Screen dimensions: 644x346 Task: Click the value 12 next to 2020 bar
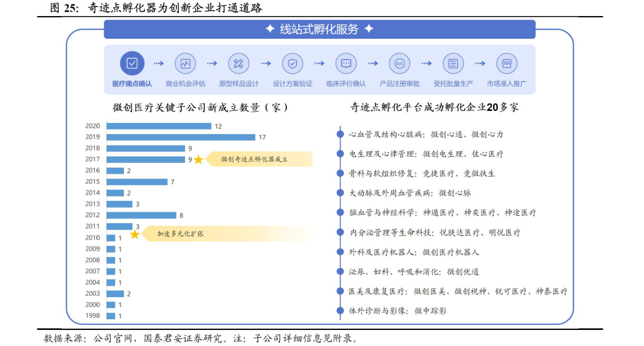[218, 126]
